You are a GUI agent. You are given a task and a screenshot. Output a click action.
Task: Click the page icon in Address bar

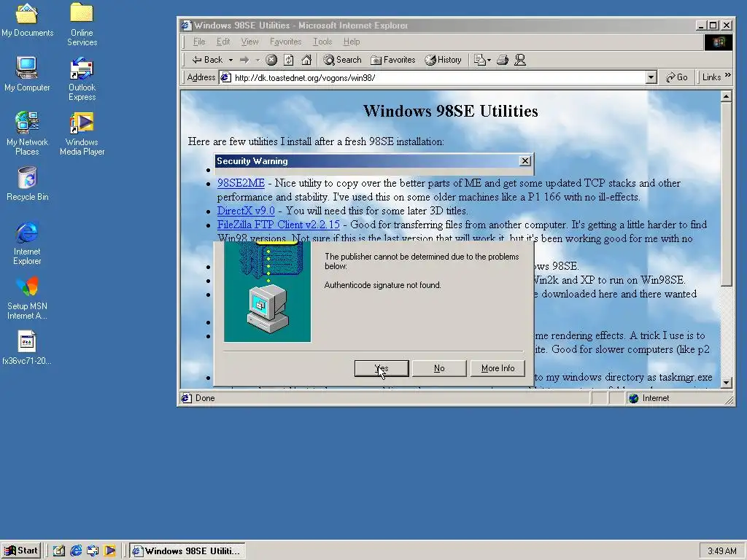[226, 77]
